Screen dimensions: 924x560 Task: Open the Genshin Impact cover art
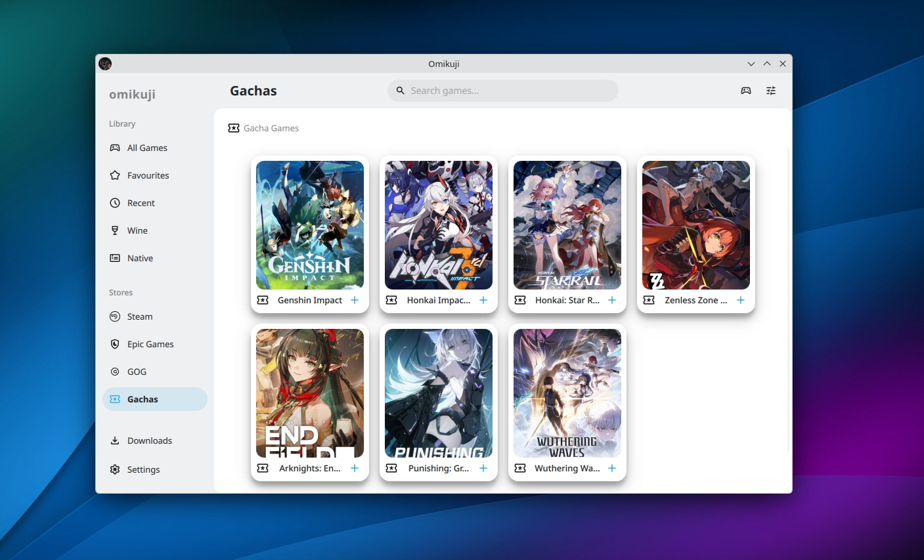[x=310, y=225]
